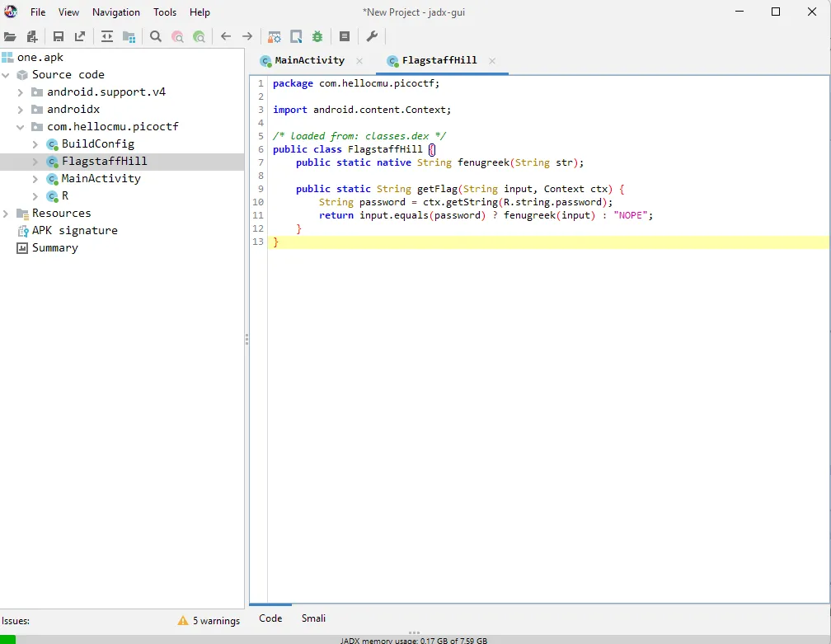The image size is (831, 644).
Task: Open the Help menu
Action: point(200,12)
